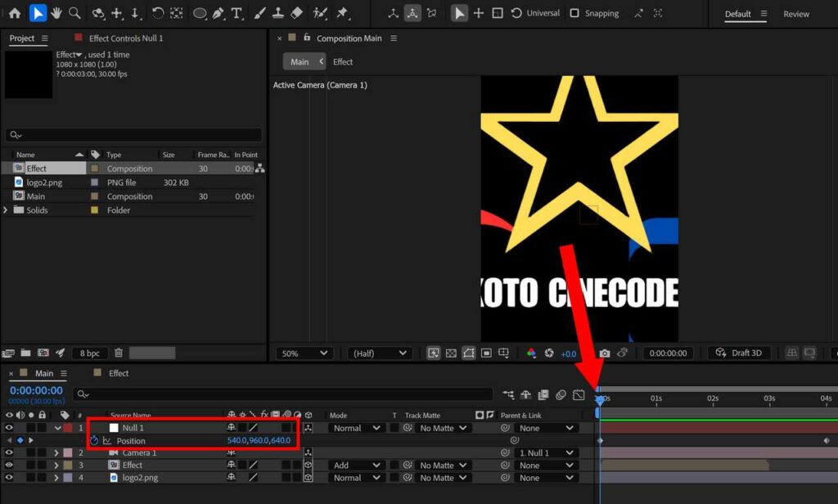Viewport: 838px width, 504px height.
Task: Click new composition icon in Project panel
Action: (43, 353)
